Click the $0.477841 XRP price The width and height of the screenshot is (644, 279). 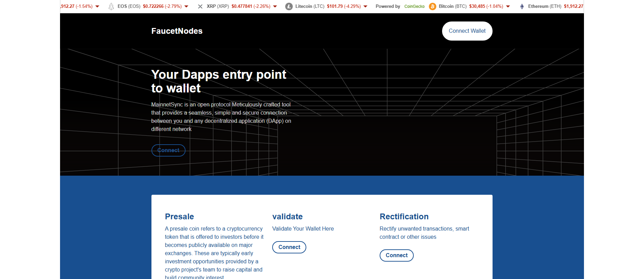[x=242, y=6]
